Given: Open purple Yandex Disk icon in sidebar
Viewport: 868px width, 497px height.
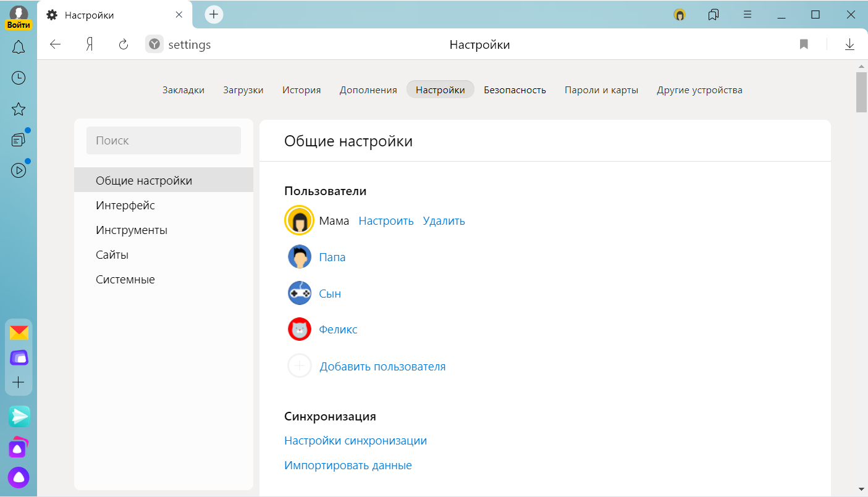Looking at the screenshot, I should pos(19,357).
